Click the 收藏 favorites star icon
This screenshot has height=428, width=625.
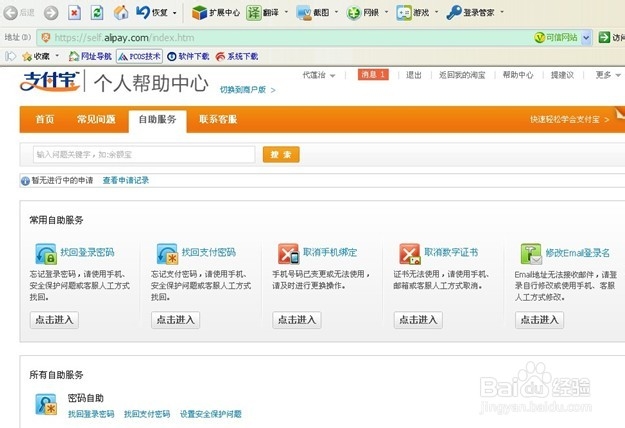tap(27, 57)
